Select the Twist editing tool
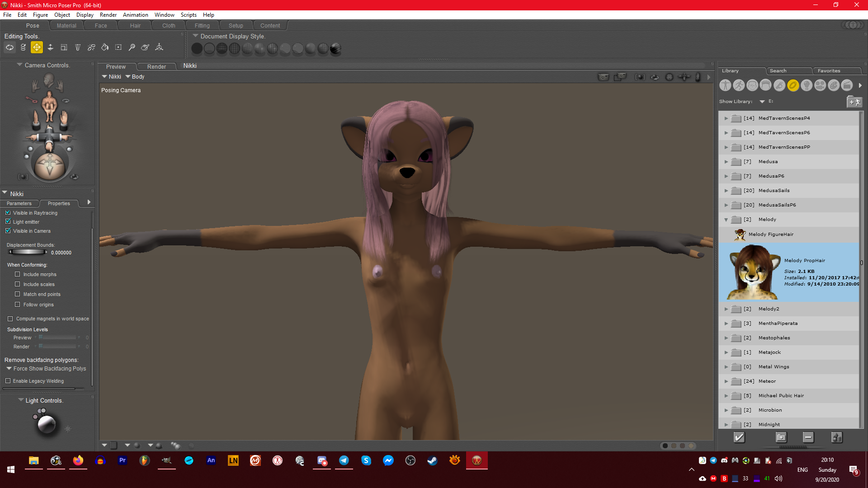This screenshot has height=488, width=868. coord(23,47)
